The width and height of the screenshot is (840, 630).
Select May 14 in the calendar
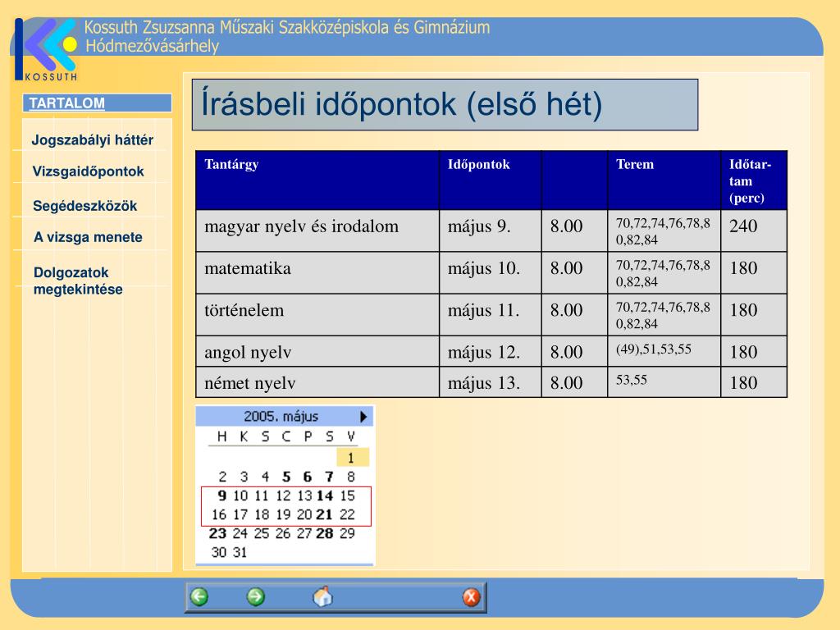point(325,495)
